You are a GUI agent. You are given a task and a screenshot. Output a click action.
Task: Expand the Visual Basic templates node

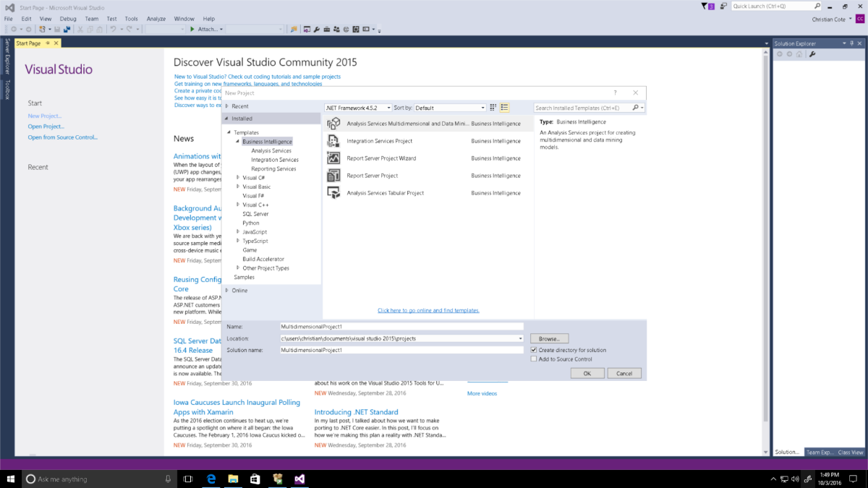[x=238, y=187]
